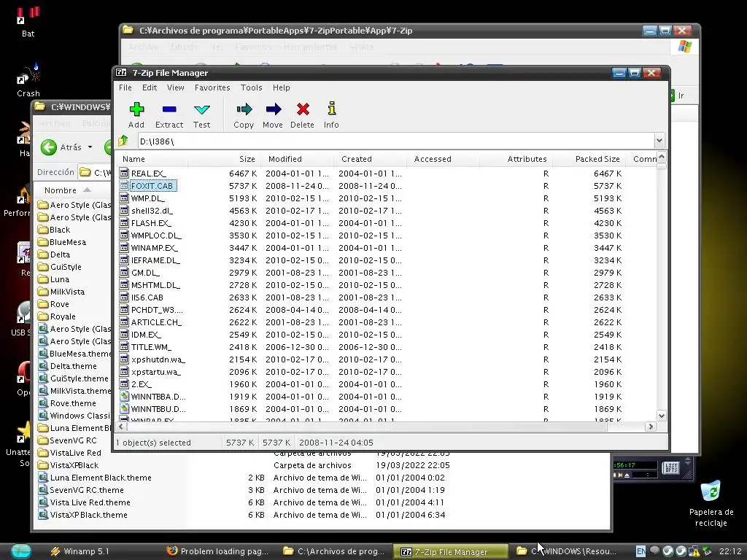
Task: Sort the list by the Name column
Action: click(x=152, y=159)
